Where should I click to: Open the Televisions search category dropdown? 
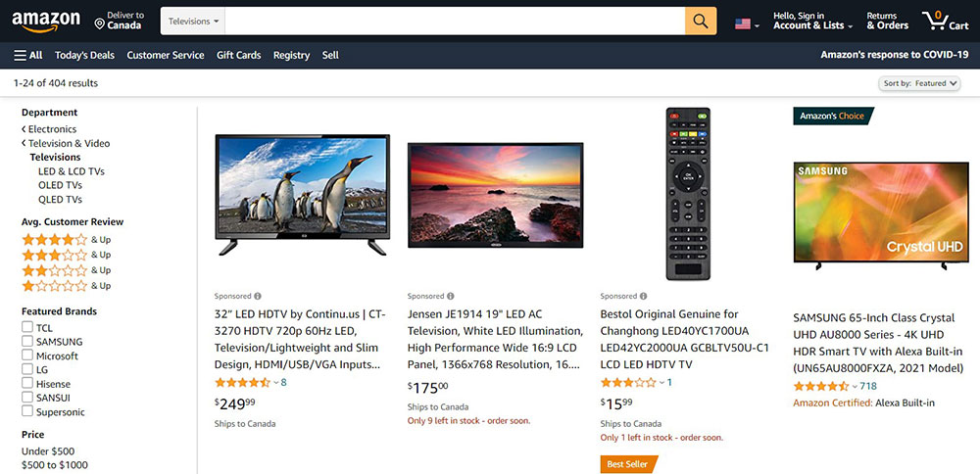193,22
